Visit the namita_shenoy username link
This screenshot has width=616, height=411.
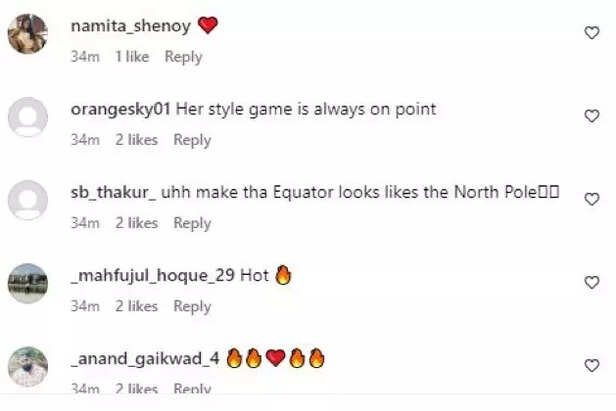[x=131, y=27]
